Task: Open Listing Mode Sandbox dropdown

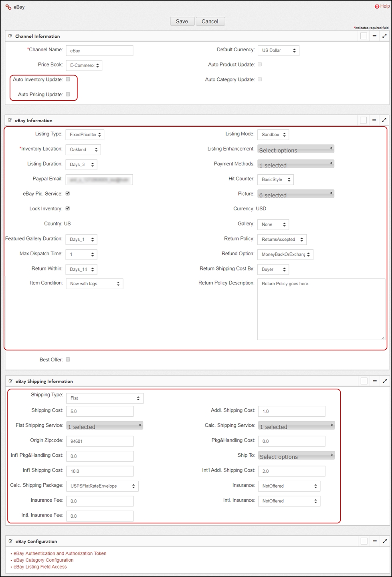Action: (273, 135)
